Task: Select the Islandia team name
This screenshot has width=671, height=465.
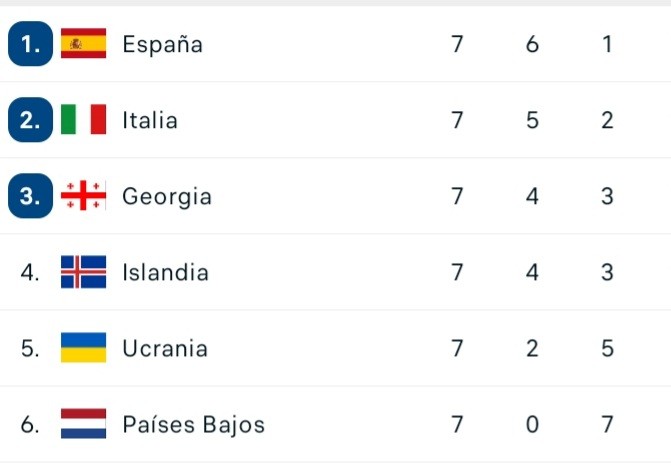Action: (165, 272)
